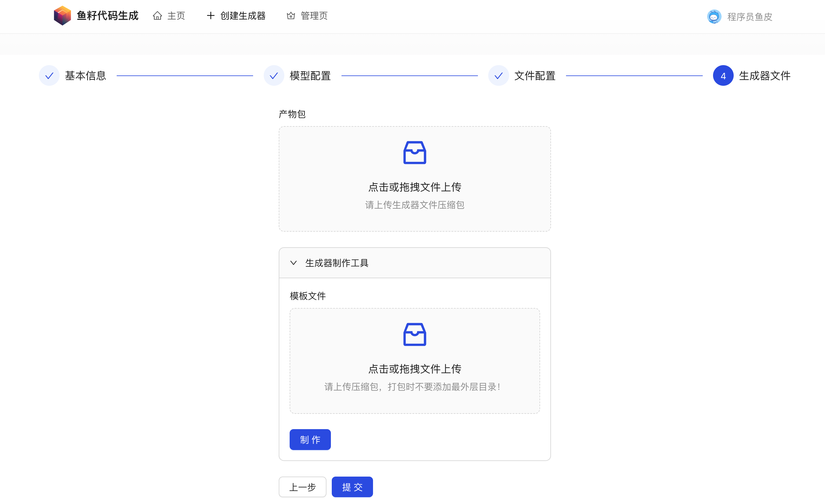Click the 鱼籽代码生成 cube logo icon
The width and height of the screenshot is (825, 504).
coord(62,15)
